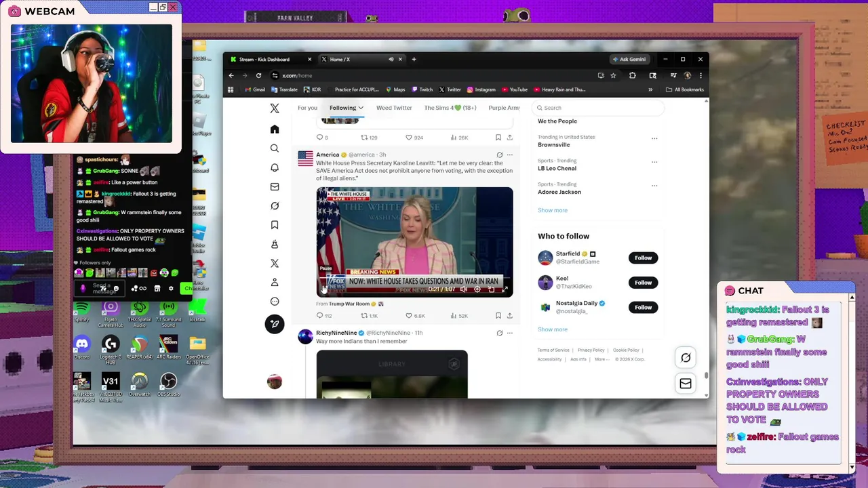
Task: Click the X search field
Action: (597, 108)
